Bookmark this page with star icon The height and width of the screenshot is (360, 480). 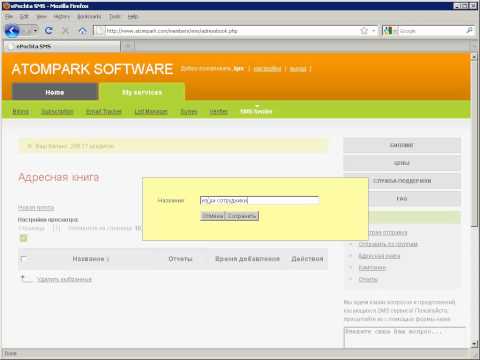[x=364, y=31]
